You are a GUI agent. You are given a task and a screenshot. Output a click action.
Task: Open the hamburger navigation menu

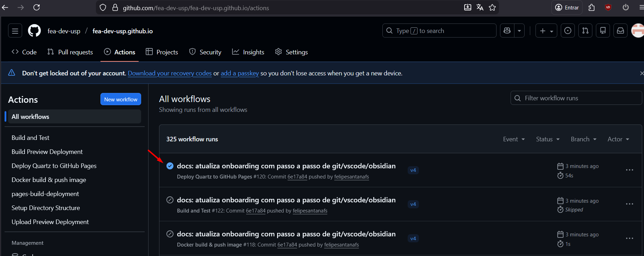(15, 31)
